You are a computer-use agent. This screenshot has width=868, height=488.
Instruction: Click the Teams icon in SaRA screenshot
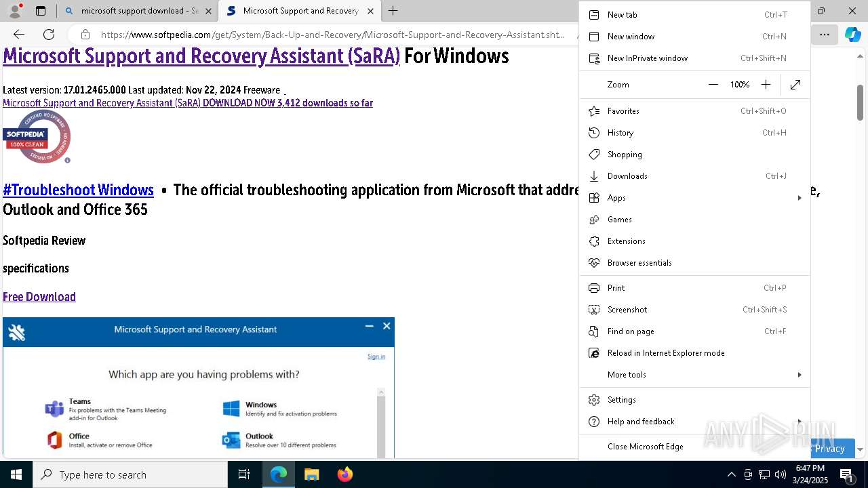pos(54,409)
